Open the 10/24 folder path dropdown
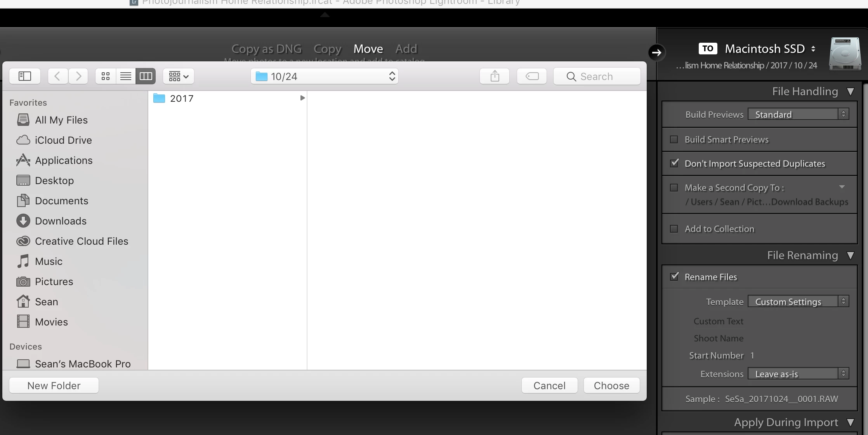Screen dimensions: 868x435 325,76
